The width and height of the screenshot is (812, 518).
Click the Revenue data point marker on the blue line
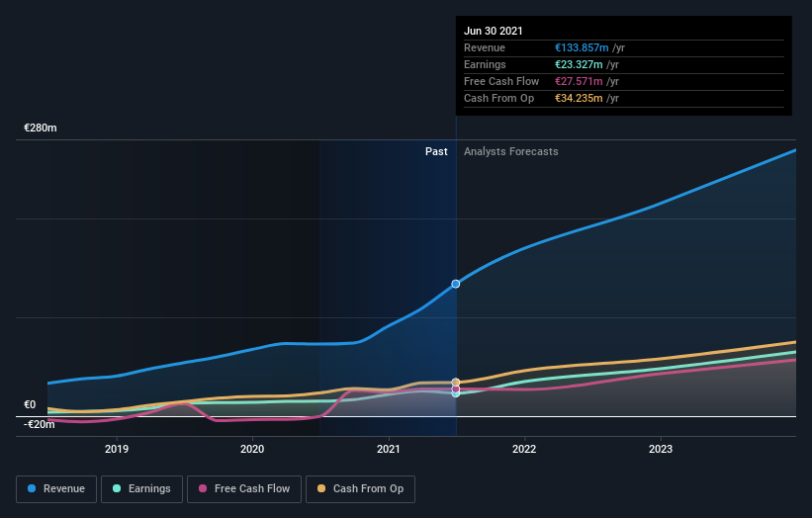456,284
